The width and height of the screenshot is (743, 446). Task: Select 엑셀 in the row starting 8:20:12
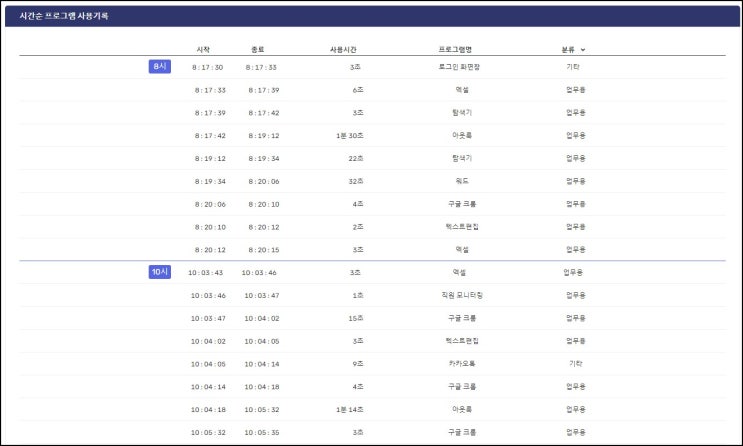pos(462,249)
